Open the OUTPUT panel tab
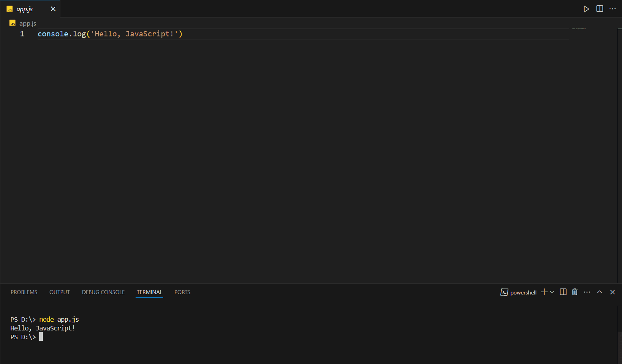Screen dimensions: 622x364 60,292
